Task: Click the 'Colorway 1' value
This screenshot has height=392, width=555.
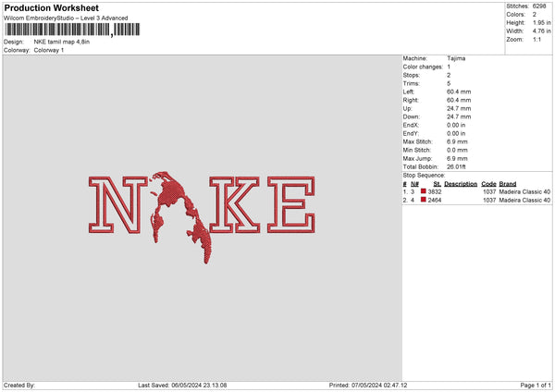Action: tap(49, 50)
